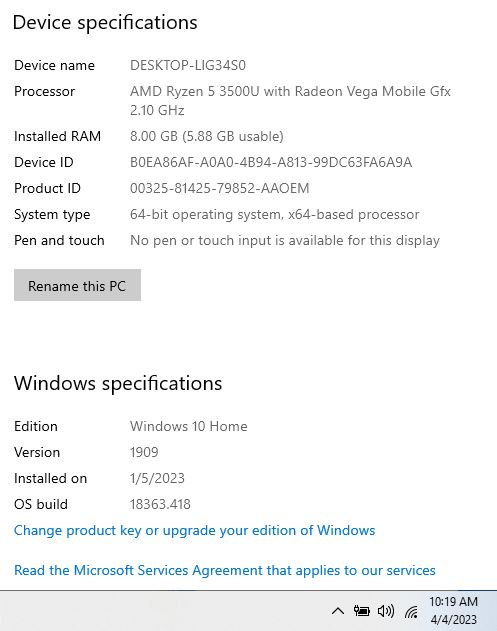Viewport: 497px width, 631px height.
Task: Show hidden icons in system tray
Action: click(x=338, y=611)
